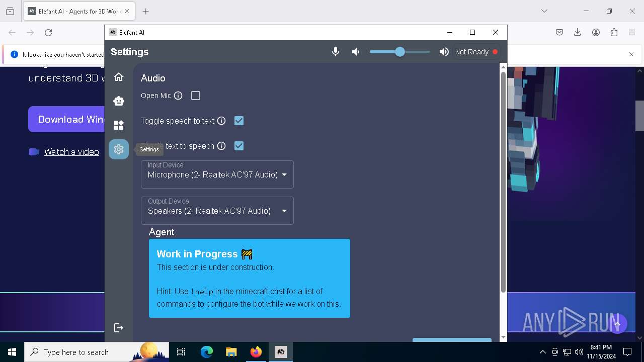Switch to Firefox in taskbar

[256, 352]
